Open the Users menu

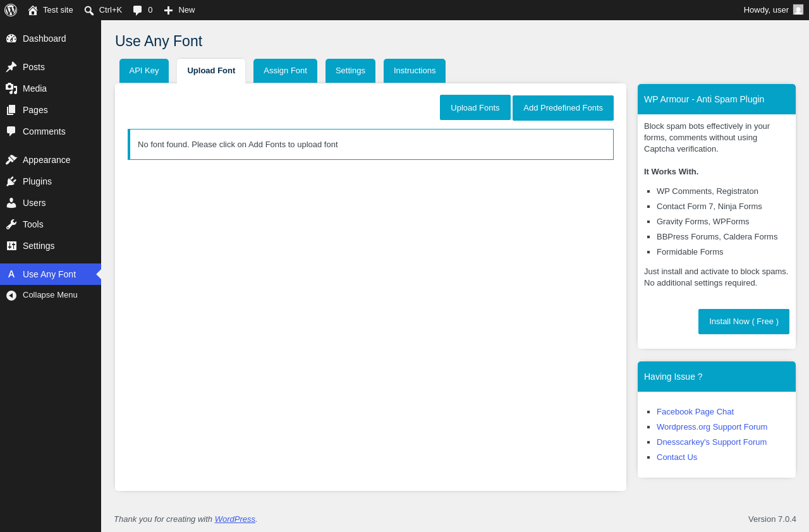pyautogui.click(x=51, y=203)
